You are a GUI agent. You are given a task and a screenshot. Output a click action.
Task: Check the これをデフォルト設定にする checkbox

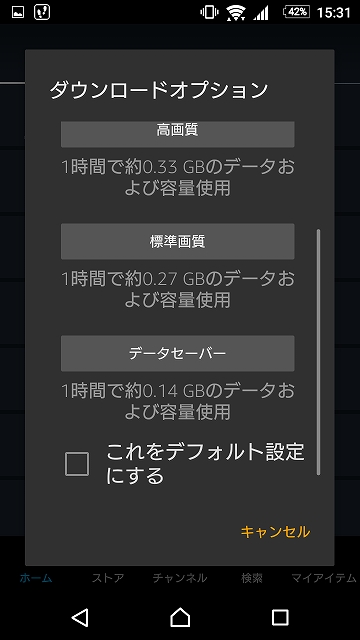point(77,464)
